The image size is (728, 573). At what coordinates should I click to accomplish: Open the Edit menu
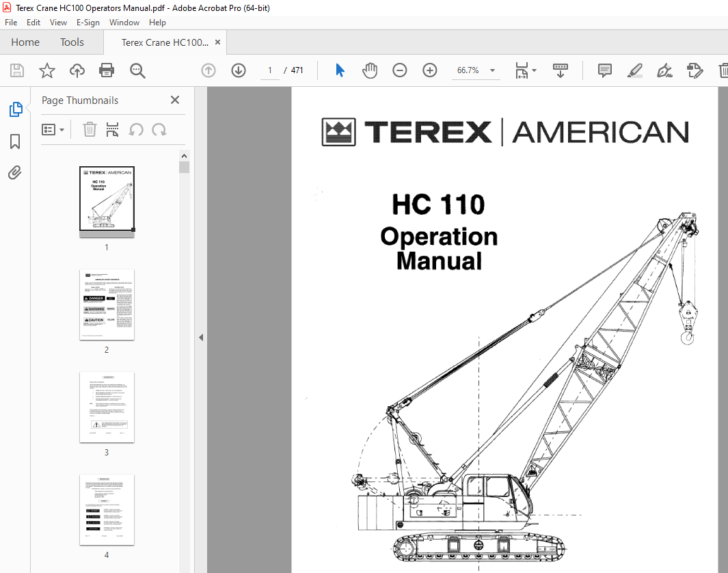click(x=33, y=23)
